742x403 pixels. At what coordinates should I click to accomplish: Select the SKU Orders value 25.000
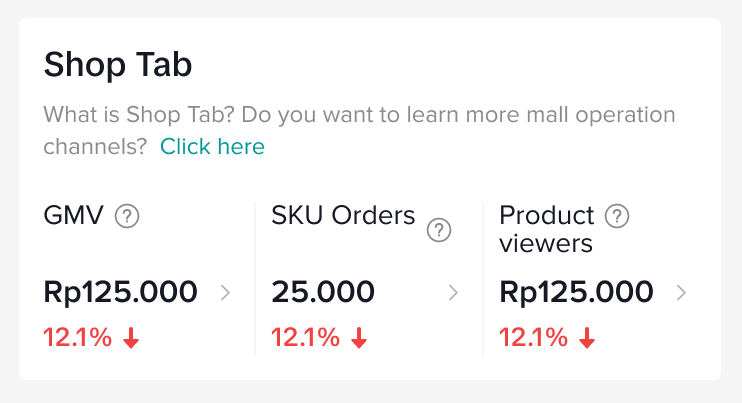pos(323,293)
